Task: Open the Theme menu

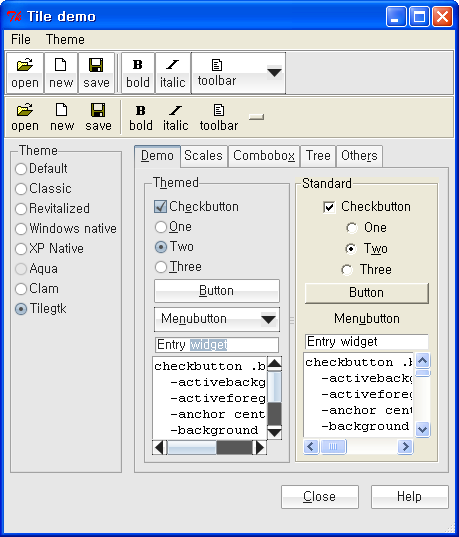Action: [x=65, y=39]
